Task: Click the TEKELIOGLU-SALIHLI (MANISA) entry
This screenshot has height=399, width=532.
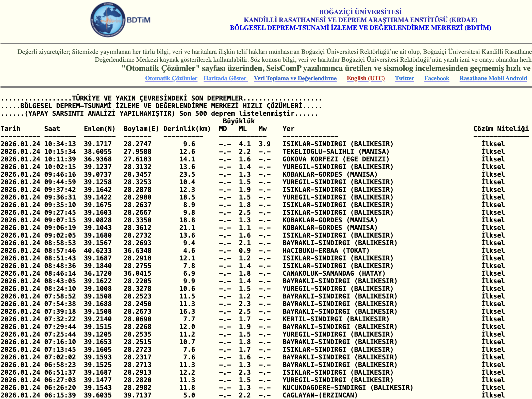Action: [x=336, y=152]
